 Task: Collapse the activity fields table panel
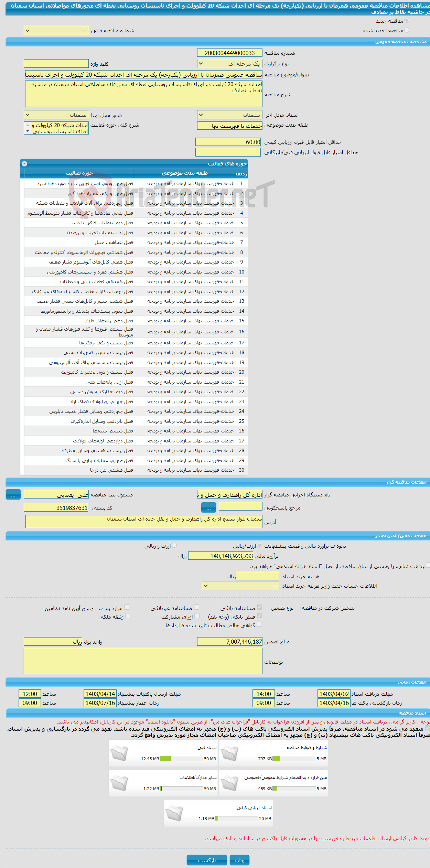pyautogui.click(x=24, y=164)
